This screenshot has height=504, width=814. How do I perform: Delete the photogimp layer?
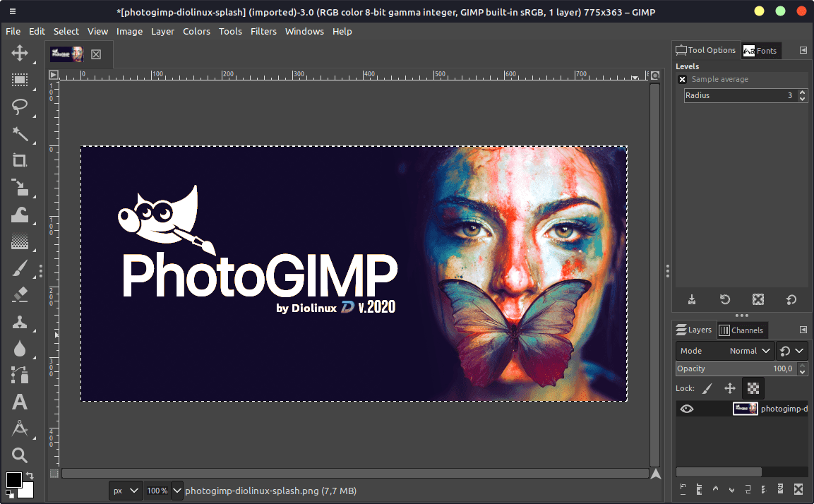(798, 489)
